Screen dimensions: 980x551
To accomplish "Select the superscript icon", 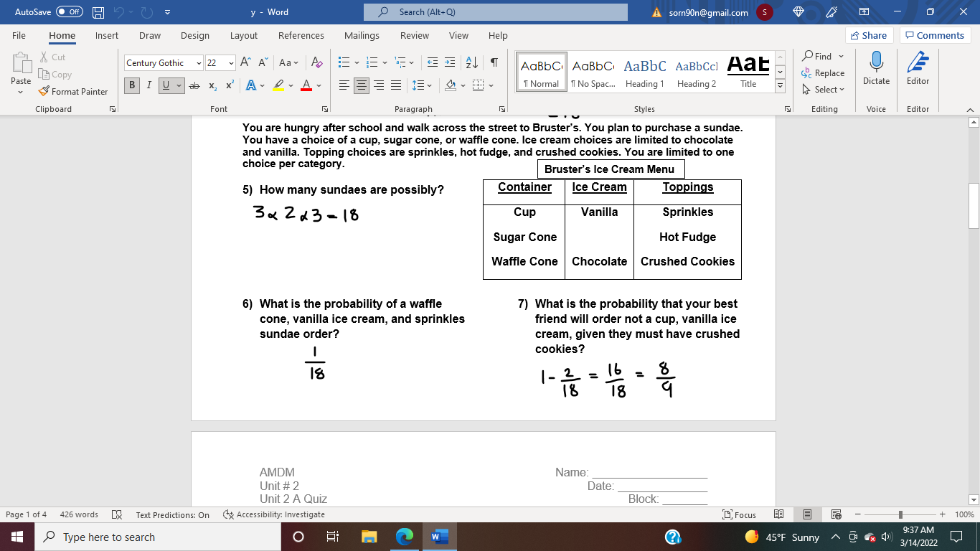I will coord(228,85).
